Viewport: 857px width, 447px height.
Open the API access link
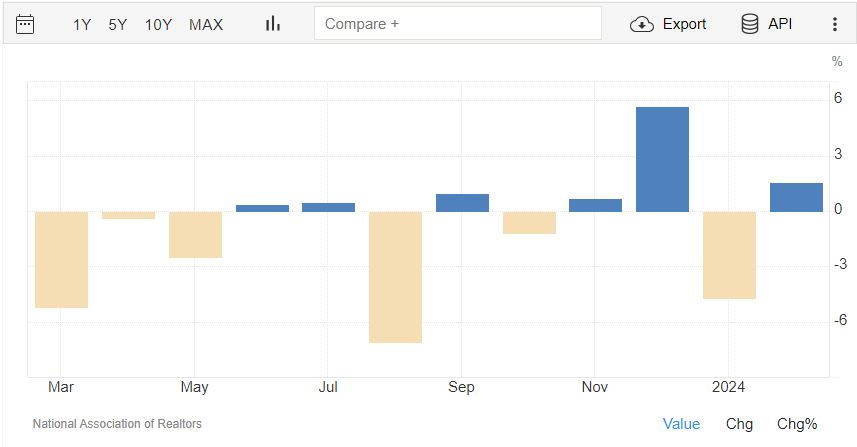pyautogui.click(x=780, y=24)
